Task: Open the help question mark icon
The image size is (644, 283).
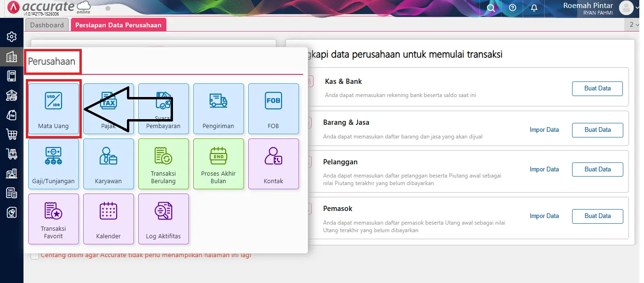Action: (x=512, y=8)
